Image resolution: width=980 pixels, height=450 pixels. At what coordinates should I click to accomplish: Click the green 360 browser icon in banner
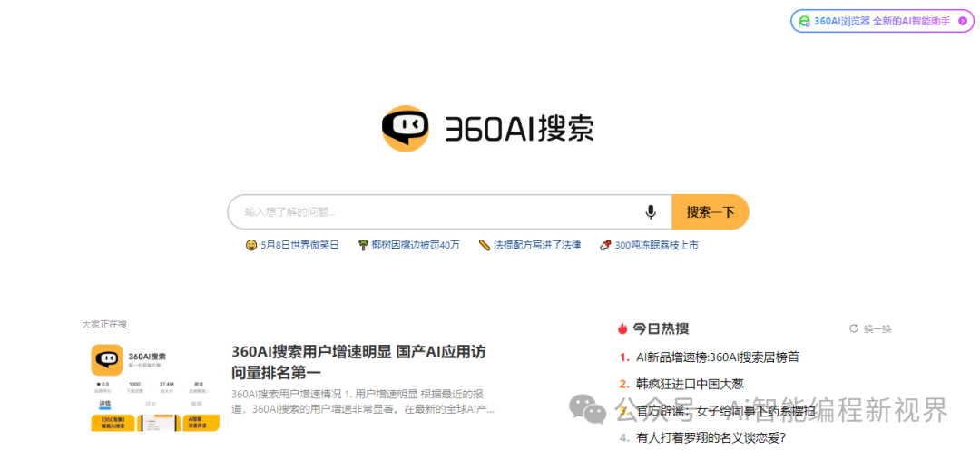click(805, 21)
